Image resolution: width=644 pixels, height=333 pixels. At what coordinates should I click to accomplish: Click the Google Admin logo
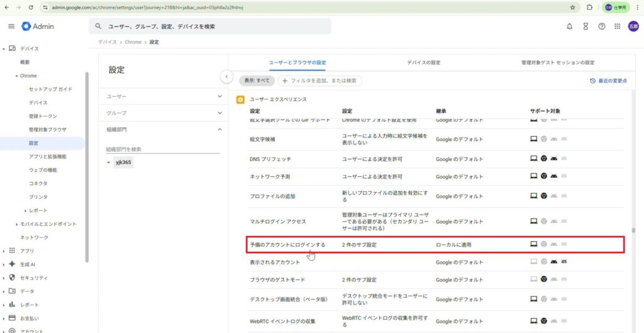click(38, 26)
